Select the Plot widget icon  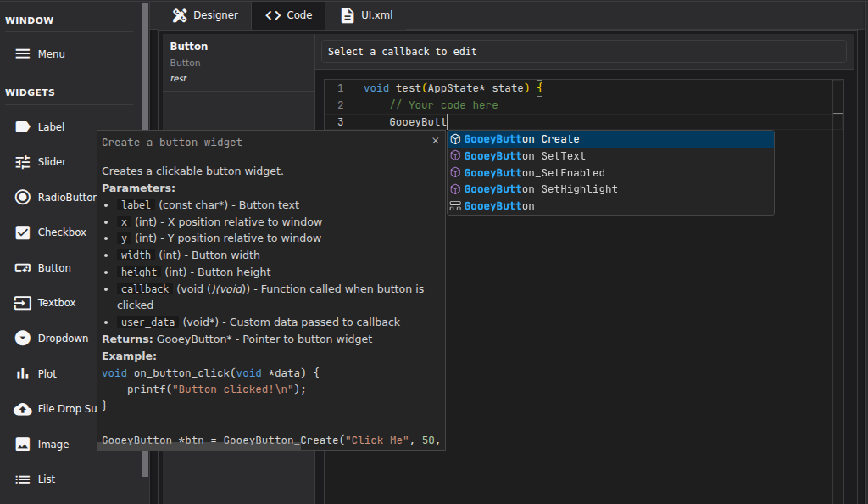[x=23, y=373]
